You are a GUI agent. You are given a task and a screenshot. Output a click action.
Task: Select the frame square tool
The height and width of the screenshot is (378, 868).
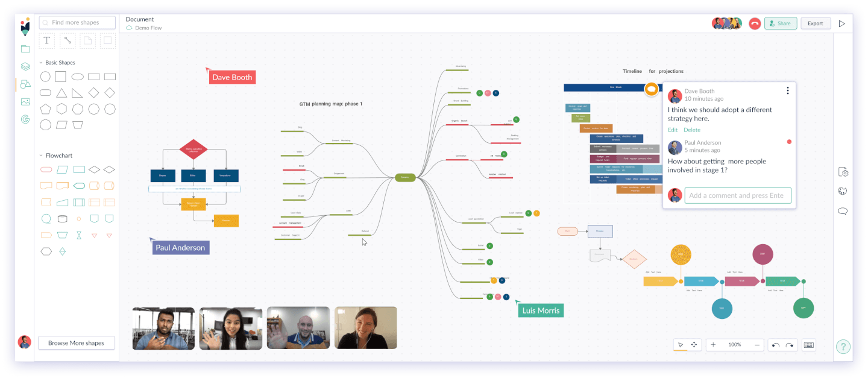click(107, 40)
